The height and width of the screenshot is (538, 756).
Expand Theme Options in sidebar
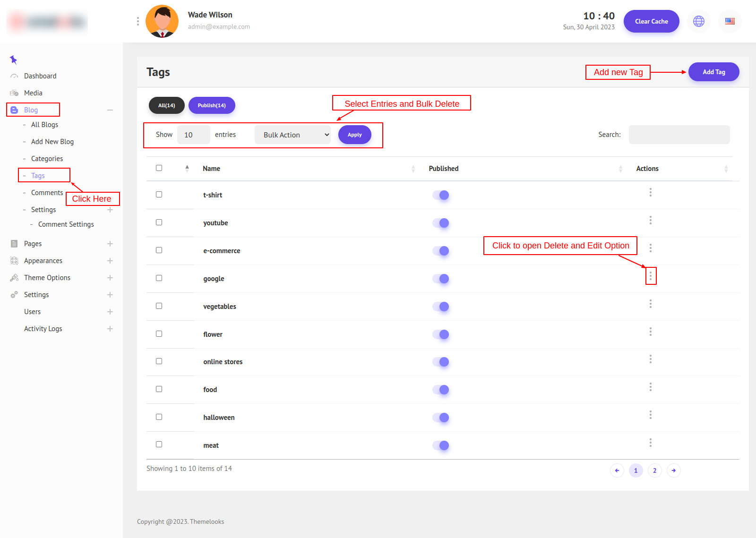110,278
